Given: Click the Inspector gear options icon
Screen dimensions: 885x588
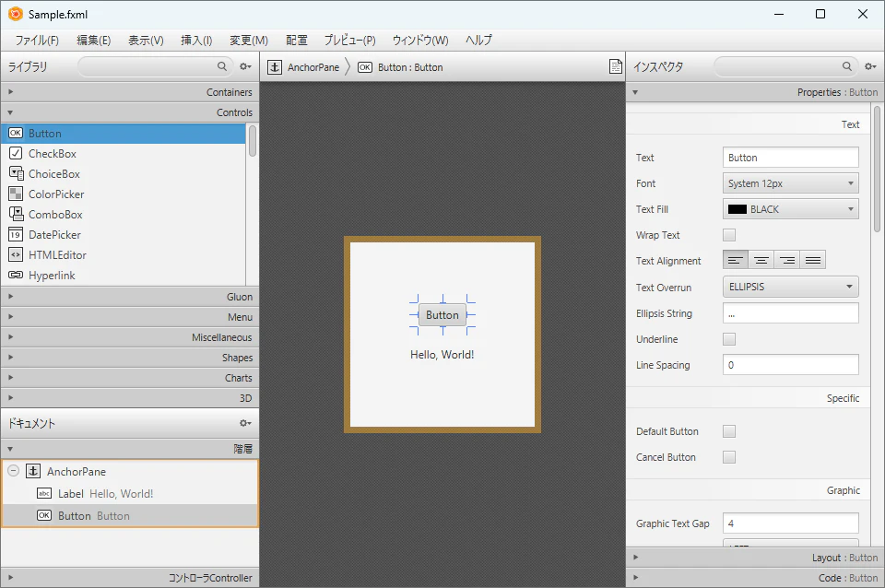Looking at the screenshot, I should click(870, 66).
